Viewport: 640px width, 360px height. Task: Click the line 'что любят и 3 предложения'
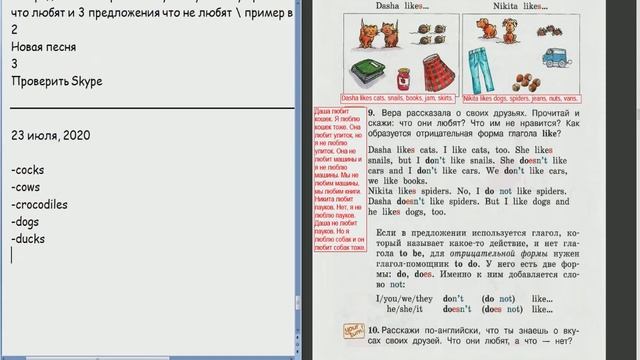click(x=152, y=13)
